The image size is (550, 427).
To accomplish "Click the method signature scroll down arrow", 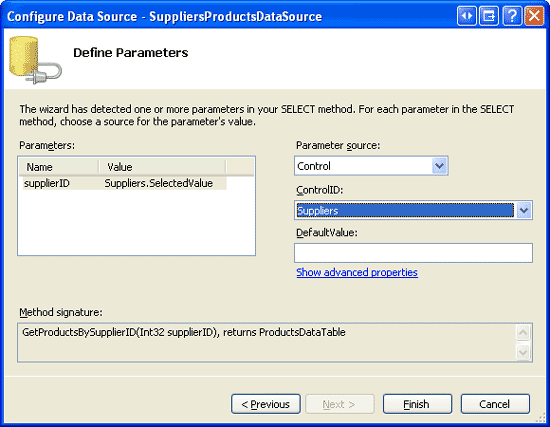I will [x=523, y=352].
